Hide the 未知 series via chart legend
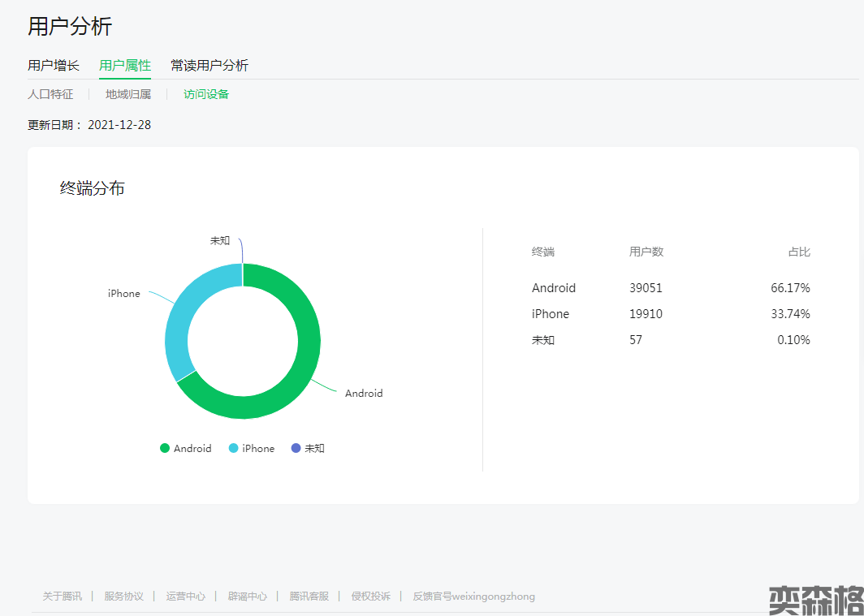864x616 pixels. [x=308, y=448]
